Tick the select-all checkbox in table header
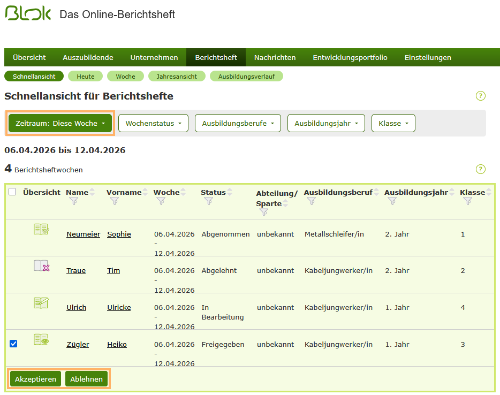The width and height of the screenshot is (500, 395). tap(12, 192)
